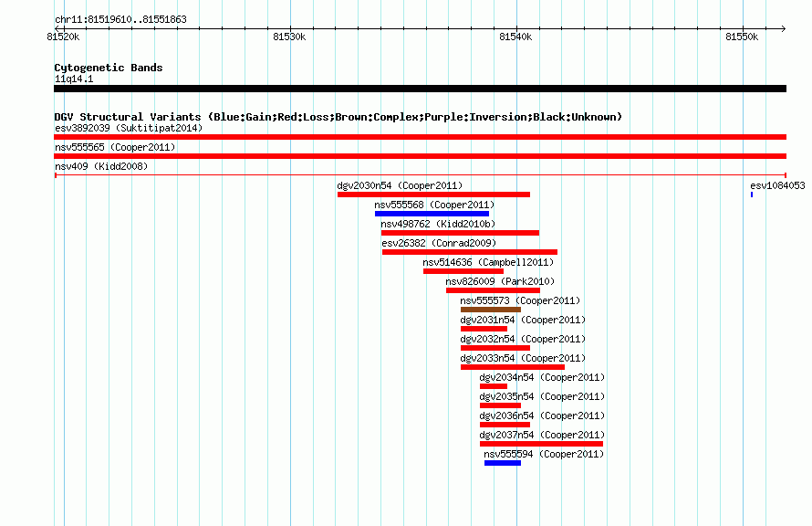Open nsv555568 (Cooper2011) gain variant label

434,205
